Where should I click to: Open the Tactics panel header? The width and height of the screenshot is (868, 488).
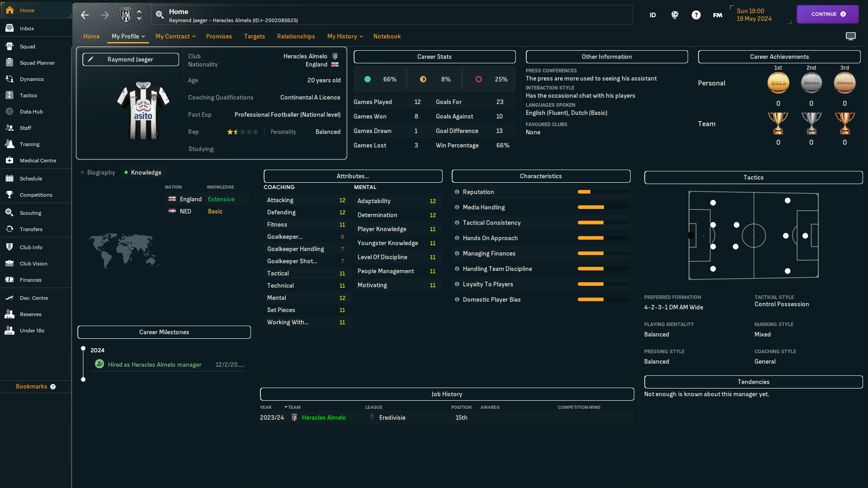click(x=753, y=177)
